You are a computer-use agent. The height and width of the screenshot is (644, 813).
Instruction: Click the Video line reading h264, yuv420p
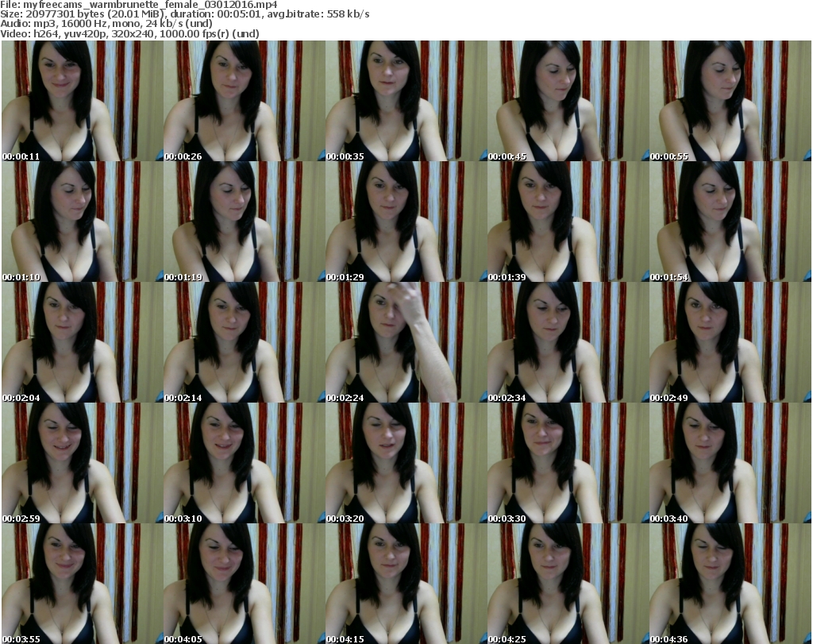pyautogui.click(x=129, y=33)
